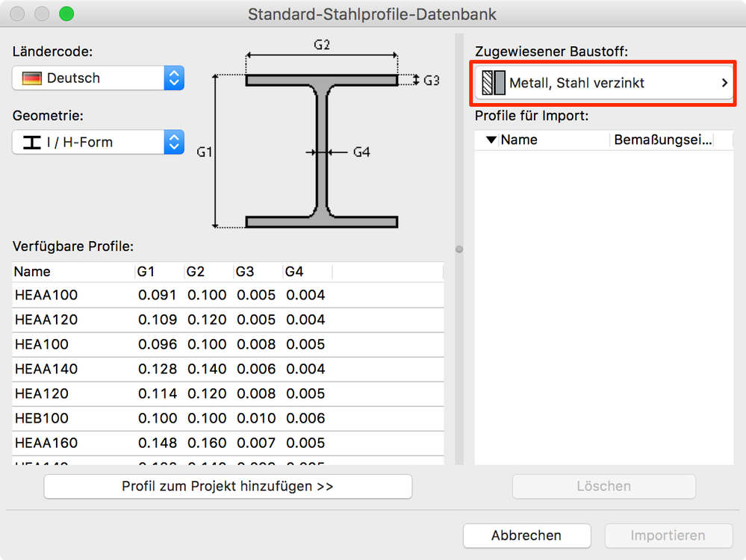Click the panel splitter handle dot

click(459, 249)
